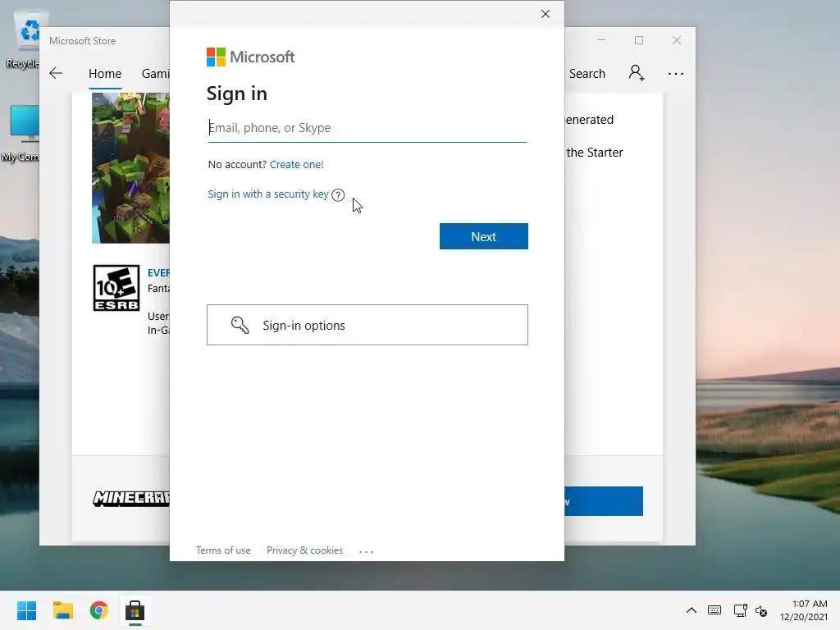Click the Email, phone, or Skype field
The height and width of the screenshot is (630, 840).
coord(367,128)
